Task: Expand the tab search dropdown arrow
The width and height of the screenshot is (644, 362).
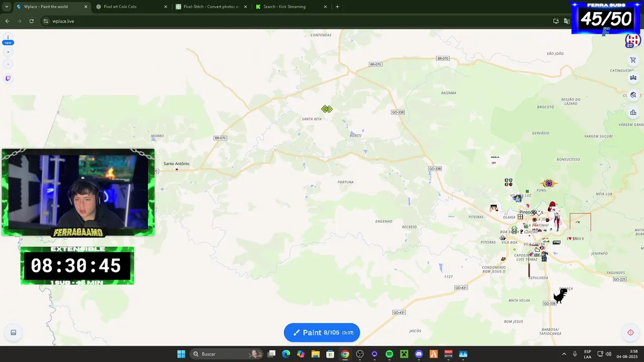Action: pyautogui.click(x=6, y=7)
